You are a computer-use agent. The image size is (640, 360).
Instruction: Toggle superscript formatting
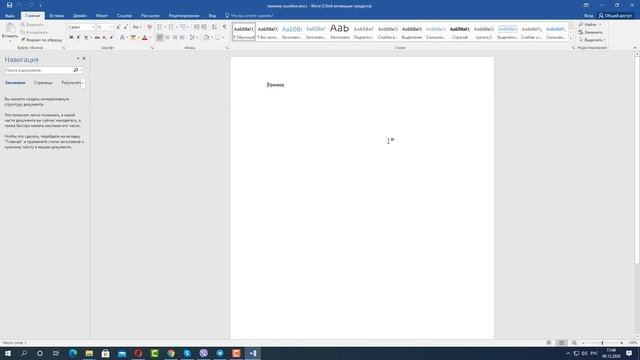pos(111,38)
